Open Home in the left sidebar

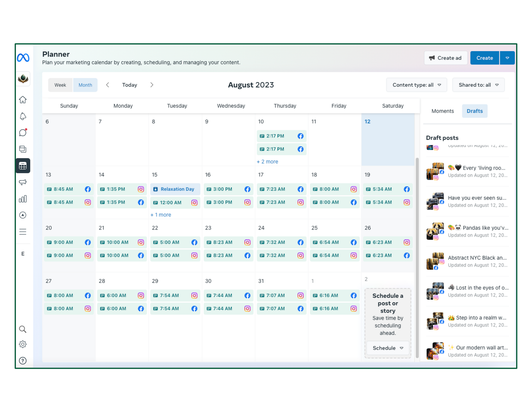[x=23, y=99]
